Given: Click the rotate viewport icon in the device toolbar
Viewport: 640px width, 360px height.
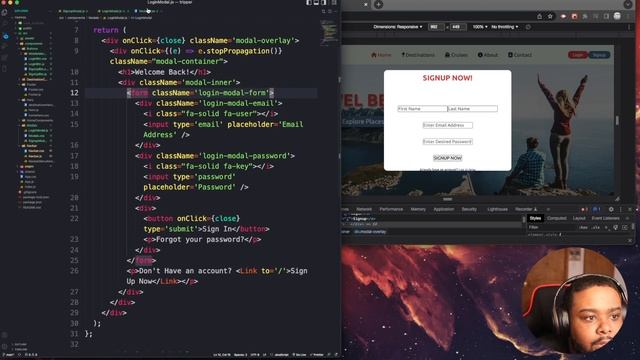Looking at the screenshot, I should coord(528,27).
